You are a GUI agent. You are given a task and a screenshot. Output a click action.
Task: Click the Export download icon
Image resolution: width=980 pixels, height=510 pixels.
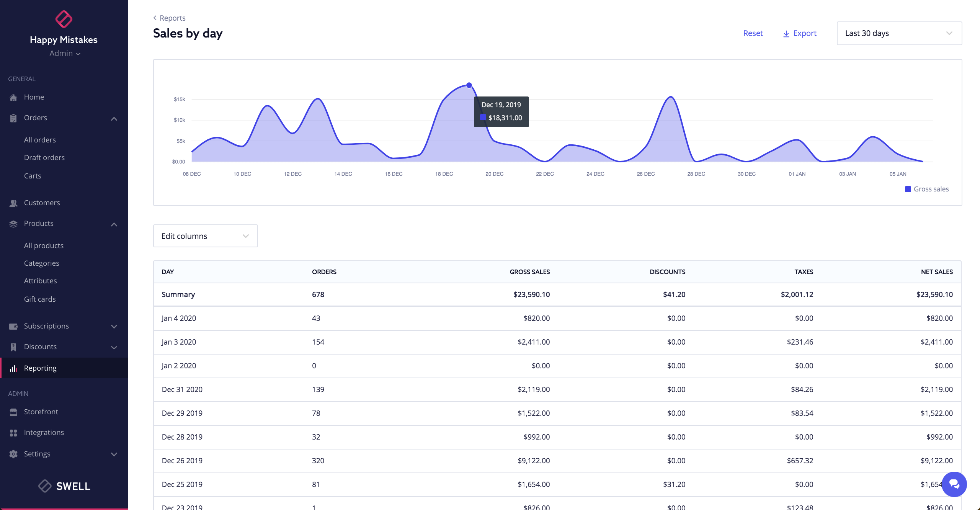tap(786, 34)
